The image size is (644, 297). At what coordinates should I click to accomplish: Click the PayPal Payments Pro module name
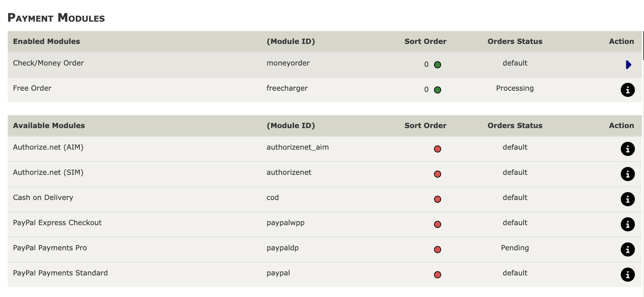(x=50, y=248)
